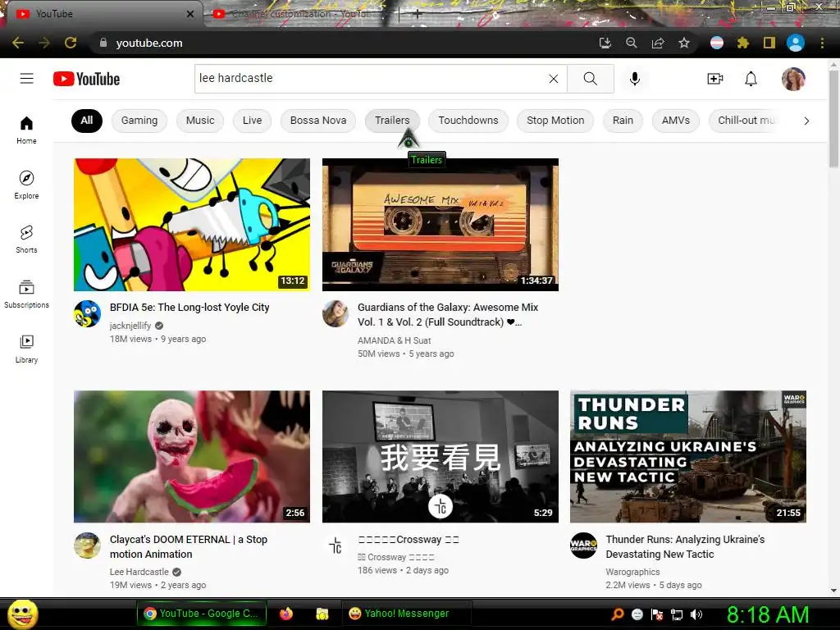Open Yahoo! Messenger from taskbar
Image resolution: width=840 pixels, height=630 pixels.
pos(406,614)
